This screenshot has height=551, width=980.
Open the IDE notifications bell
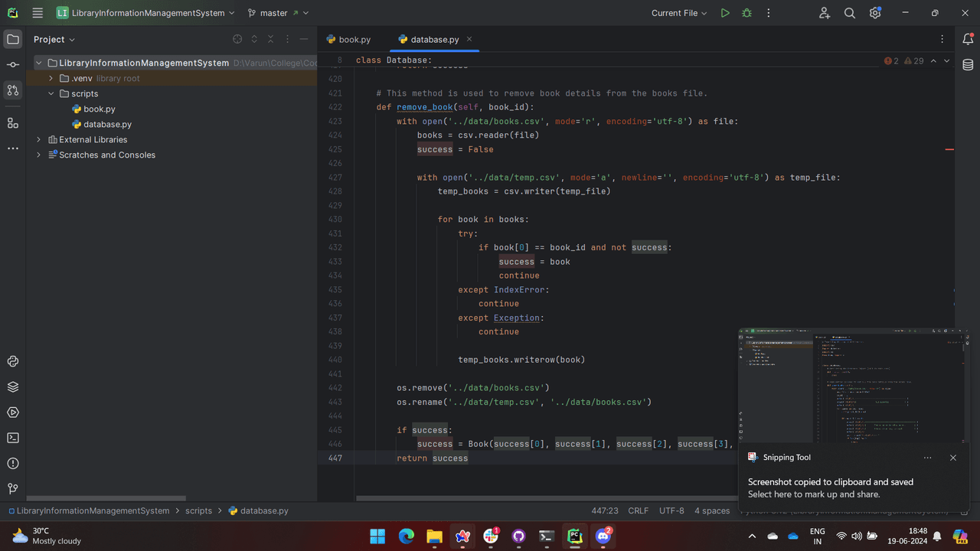[968, 39]
